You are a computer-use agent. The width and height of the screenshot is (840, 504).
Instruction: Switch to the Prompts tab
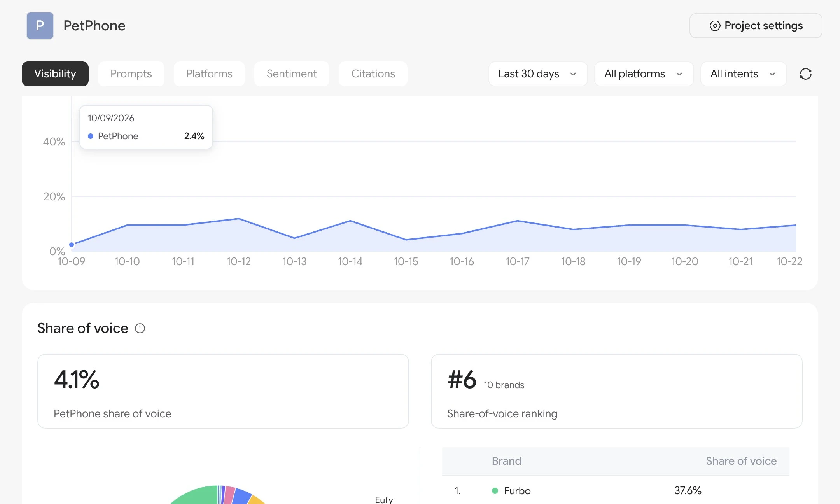point(131,74)
